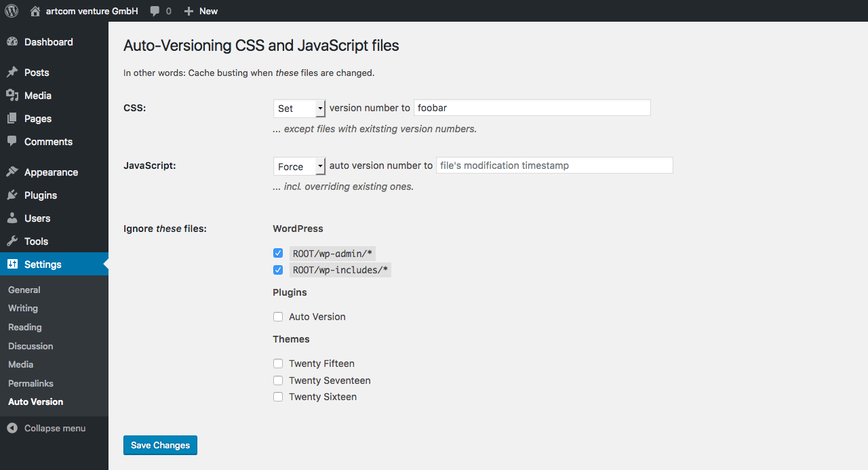Check the Twenty Sixteen theme checkbox
The height and width of the screenshot is (470, 868).
click(x=278, y=397)
